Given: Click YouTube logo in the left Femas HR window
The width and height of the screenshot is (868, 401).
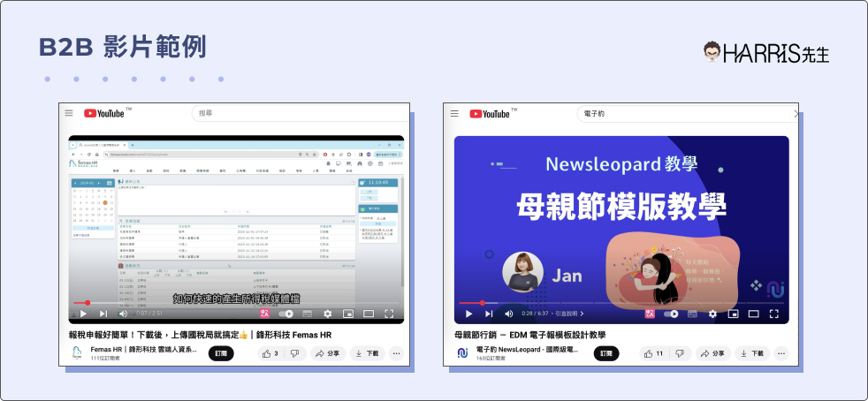Looking at the screenshot, I should [x=104, y=113].
